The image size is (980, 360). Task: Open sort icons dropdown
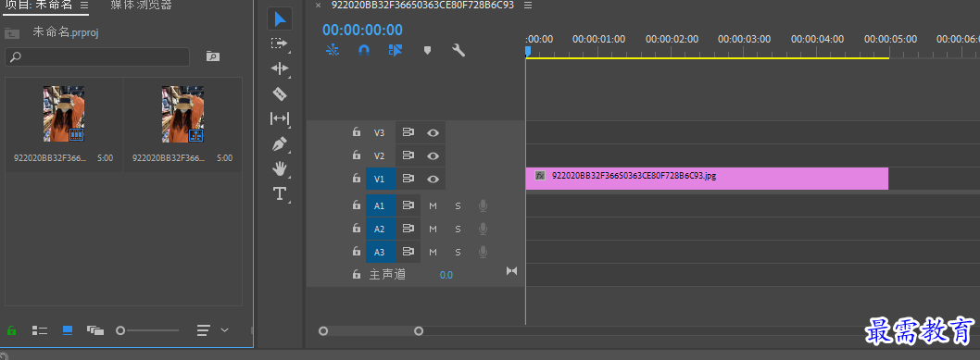212,330
